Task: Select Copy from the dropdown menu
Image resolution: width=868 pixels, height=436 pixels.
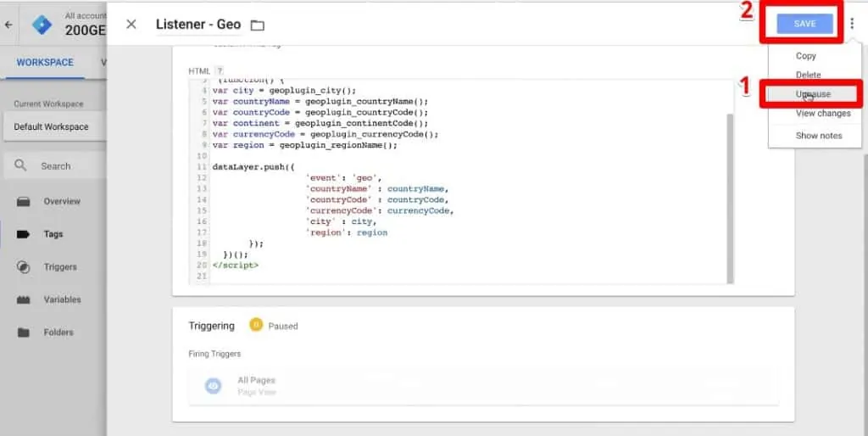Action: 806,56
